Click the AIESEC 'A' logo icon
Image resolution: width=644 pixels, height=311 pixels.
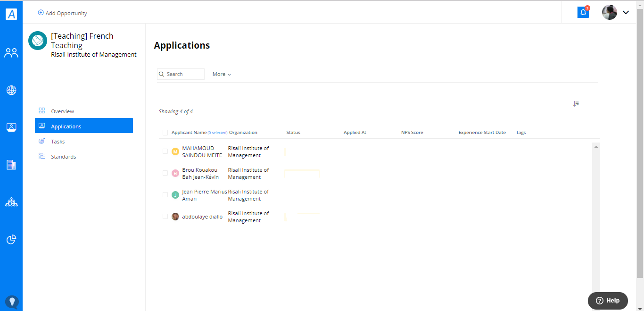(11, 14)
